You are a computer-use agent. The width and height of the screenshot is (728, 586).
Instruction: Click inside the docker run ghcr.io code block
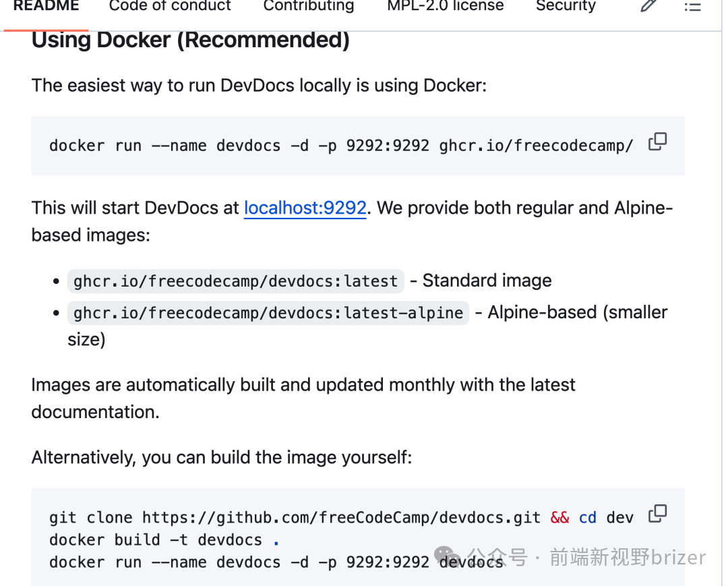point(337,146)
